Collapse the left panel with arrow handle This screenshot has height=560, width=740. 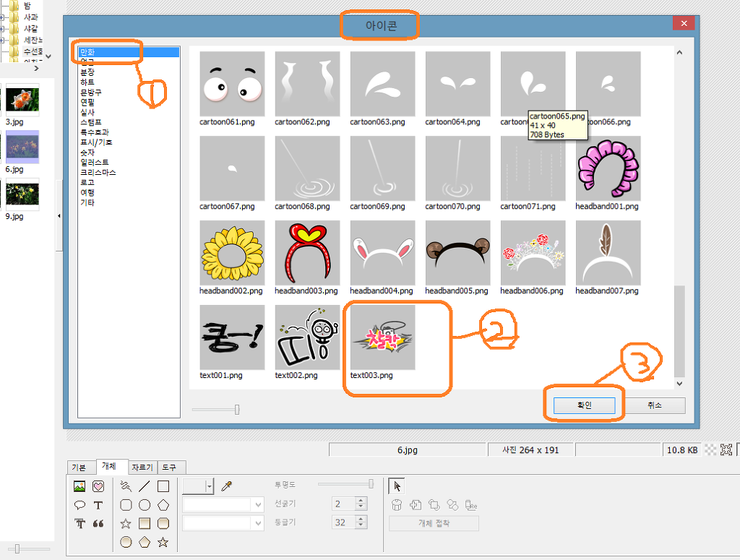click(x=59, y=216)
